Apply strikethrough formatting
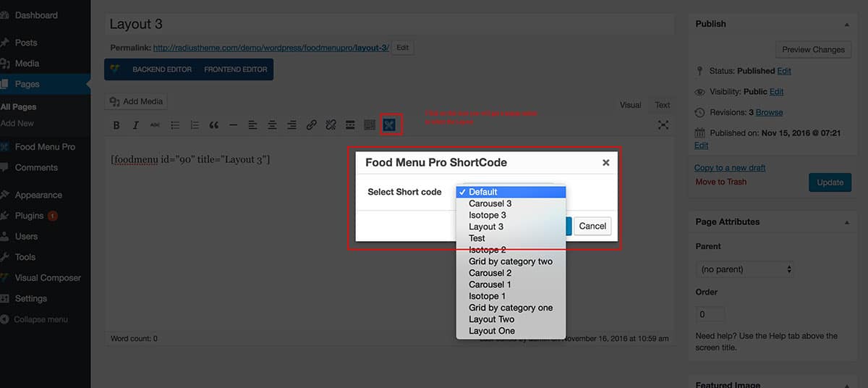 (x=155, y=125)
